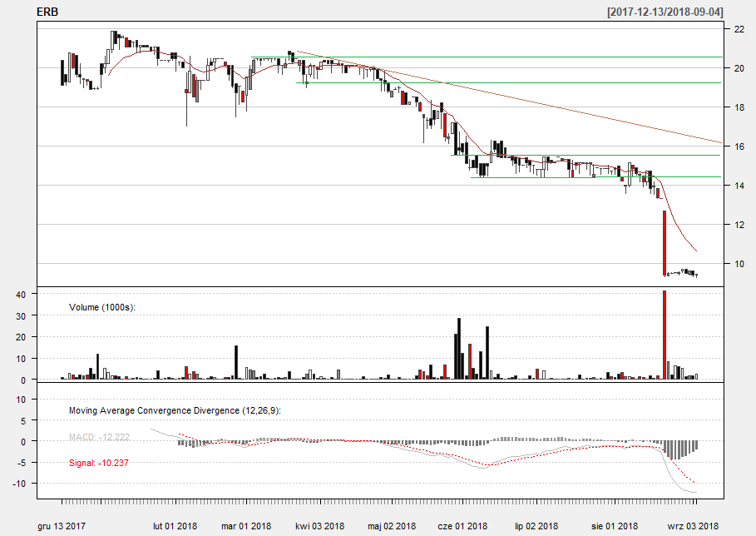The height and width of the screenshot is (536, 756).
Task: Click the date range label 2017-12-13/2018-09-04
Action: 665,12
